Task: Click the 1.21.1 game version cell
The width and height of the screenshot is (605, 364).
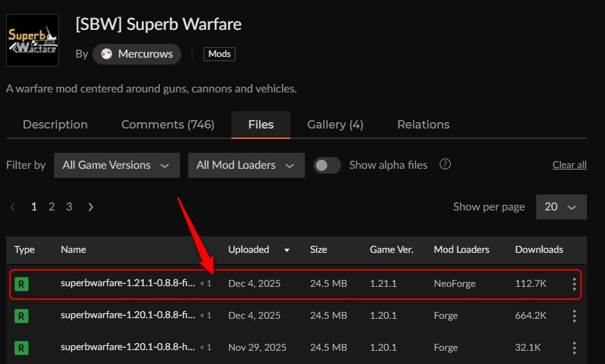Action: click(383, 283)
